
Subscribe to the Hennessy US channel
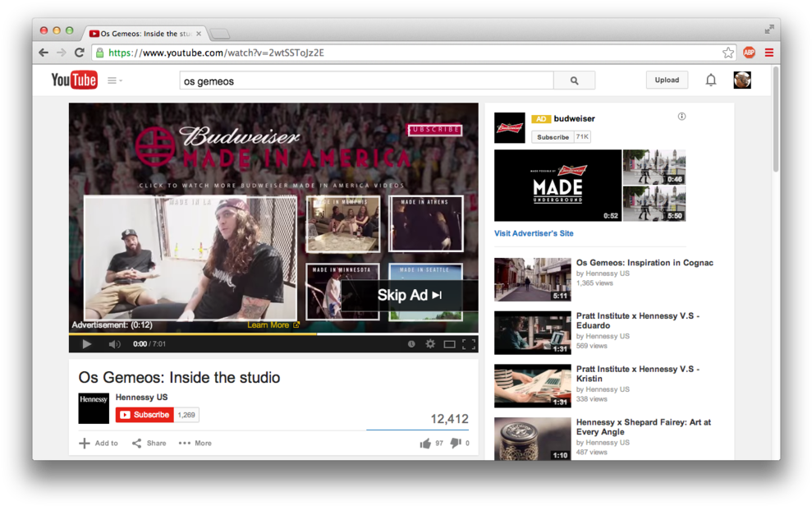pyautogui.click(x=145, y=415)
